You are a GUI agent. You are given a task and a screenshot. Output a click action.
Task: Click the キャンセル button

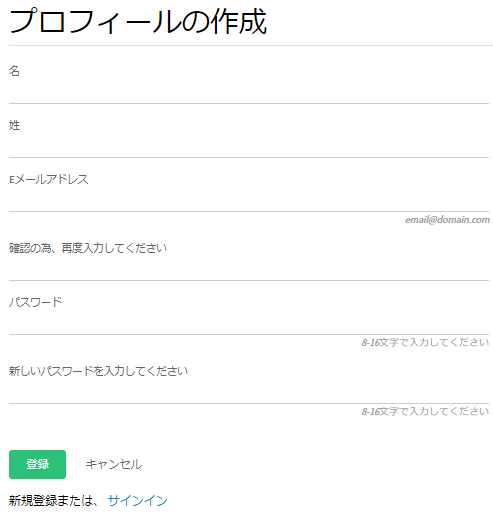click(x=114, y=464)
